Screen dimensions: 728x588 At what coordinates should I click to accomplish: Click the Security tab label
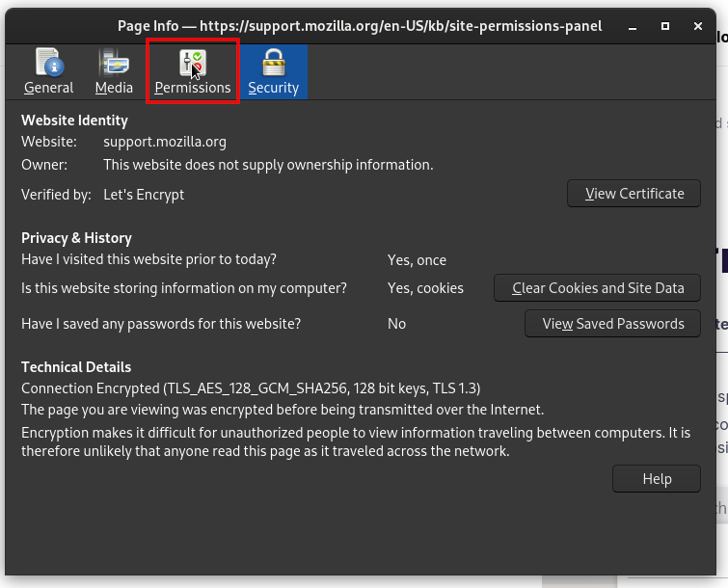[274, 88]
